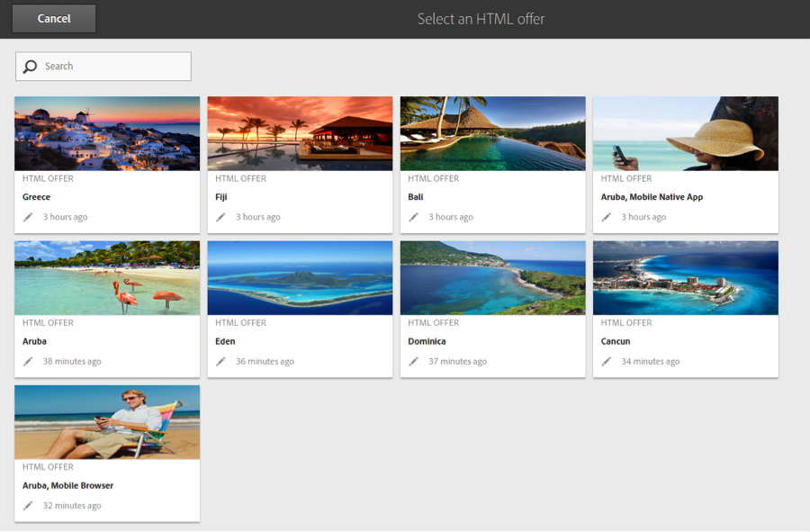Click the pencil icon on Eden card
Image resolution: width=810 pixels, height=532 pixels.
click(220, 362)
